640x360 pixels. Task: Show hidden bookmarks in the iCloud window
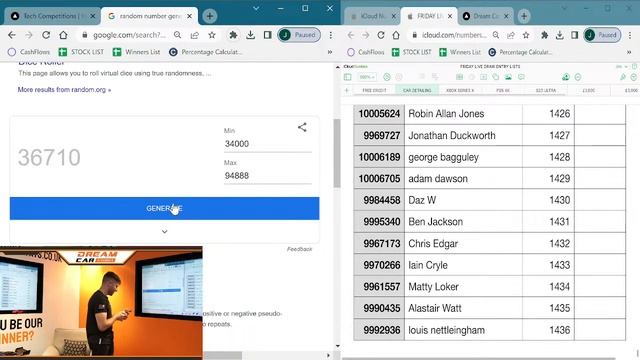point(629,52)
